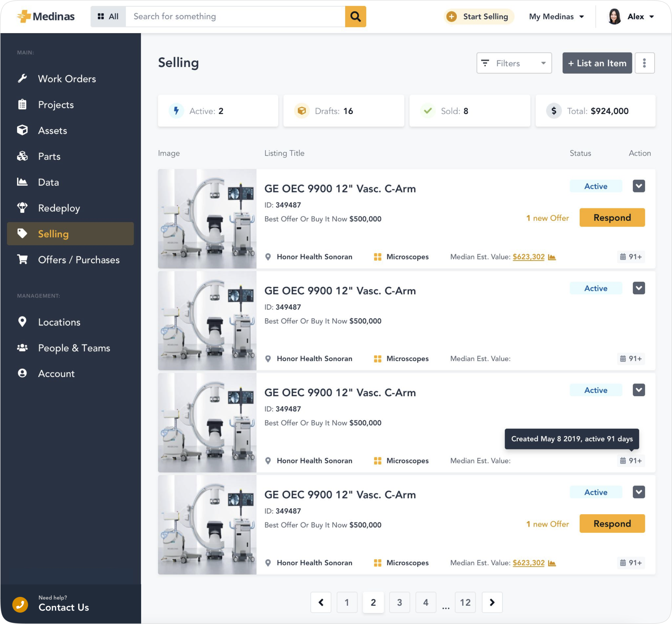This screenshot has height=624, width=672.
Task: Click the location pin icon in first listing
Action: pos(268,257)
